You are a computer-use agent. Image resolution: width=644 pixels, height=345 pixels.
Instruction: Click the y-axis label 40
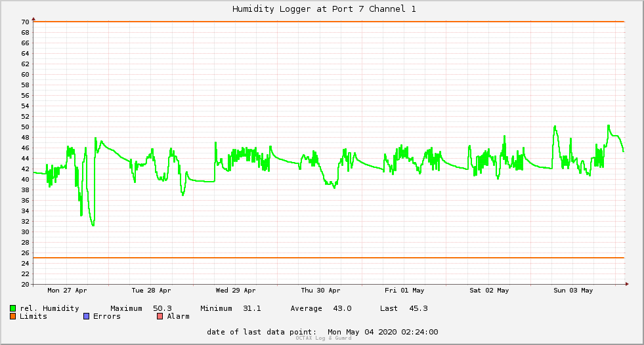(x=26, y=180)
